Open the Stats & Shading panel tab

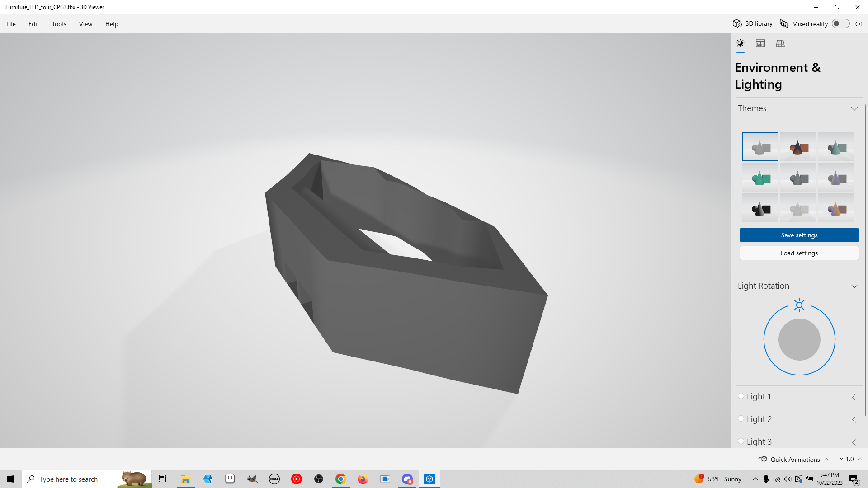(760, 43)
